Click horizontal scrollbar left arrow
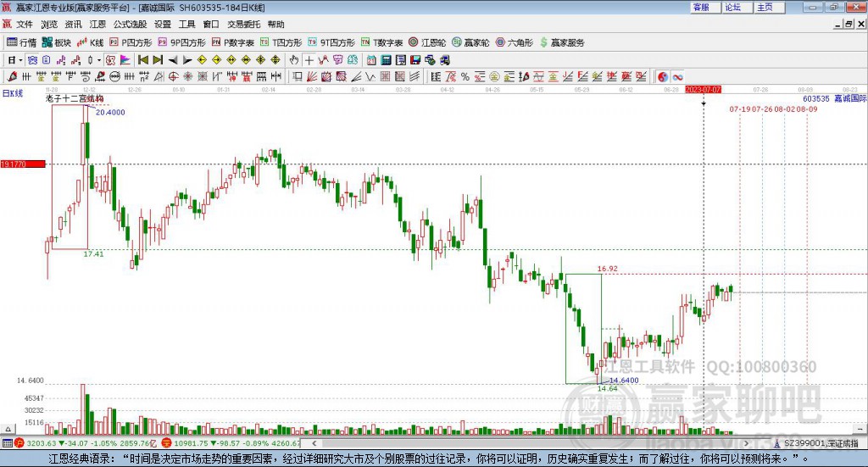The width and height of the screenshot is (868, 467). point(314,443)
